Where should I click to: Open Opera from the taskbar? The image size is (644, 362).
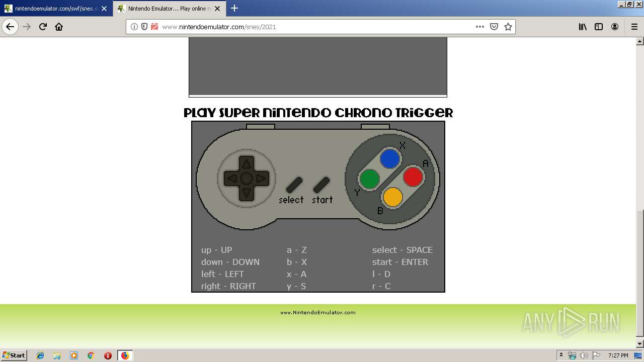tap(108, 355)
